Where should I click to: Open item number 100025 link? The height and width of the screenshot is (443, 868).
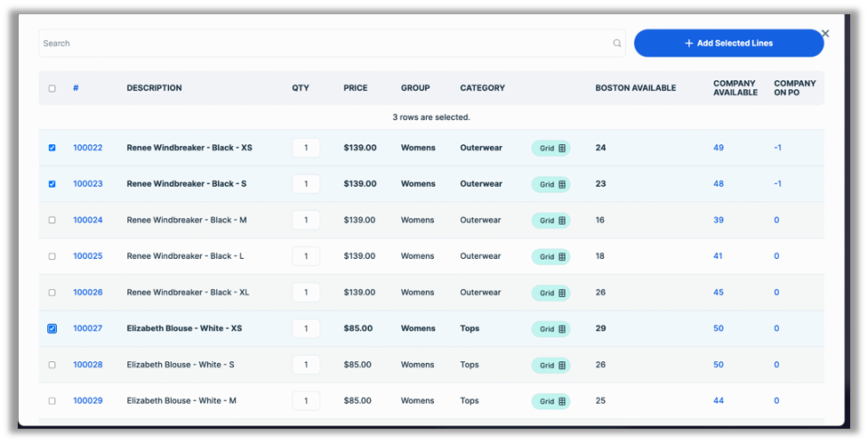pos(87,256)
